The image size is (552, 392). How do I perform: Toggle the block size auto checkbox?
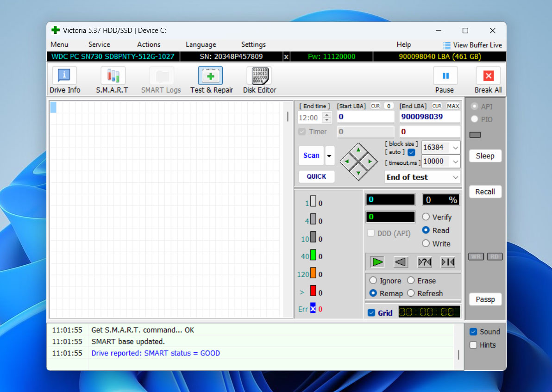point(411,152)
